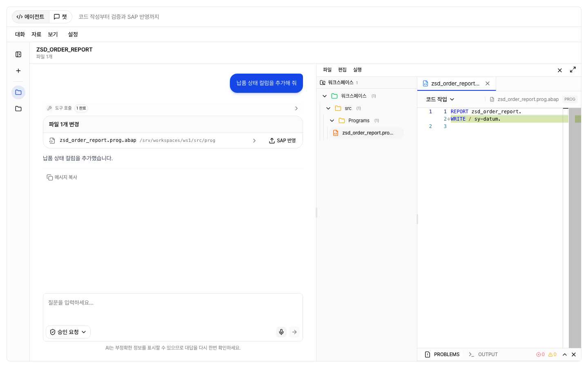Expand the bottom panel with up chevron
This screenshot has width=588, height=368.
[x=565, y=355]
